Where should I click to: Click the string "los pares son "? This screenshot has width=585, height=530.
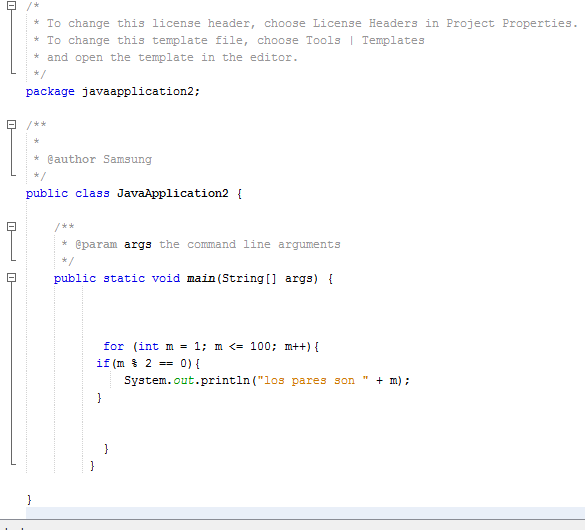[313, 380]
